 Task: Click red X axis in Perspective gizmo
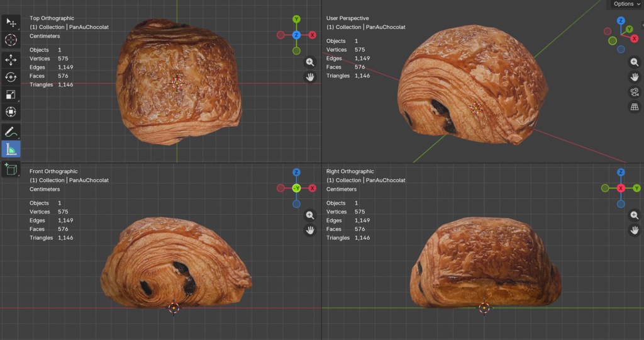pos(635,38)
